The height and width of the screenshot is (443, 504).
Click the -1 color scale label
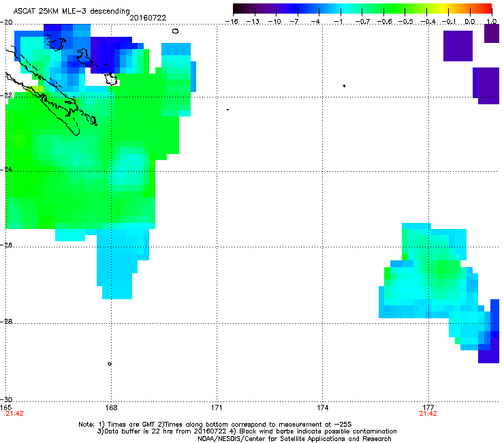click(x=338, y=22)
